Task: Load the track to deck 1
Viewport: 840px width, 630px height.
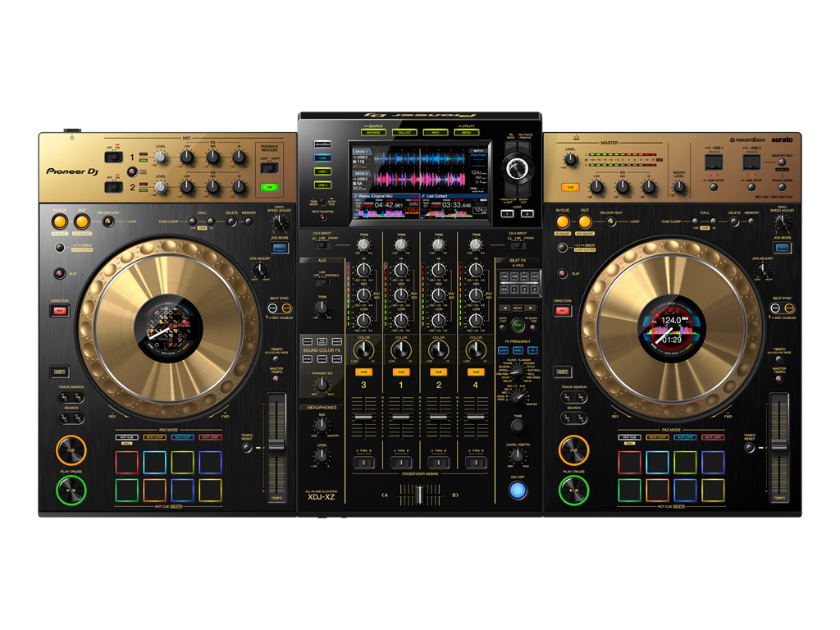Action: [x=507, y=214]
